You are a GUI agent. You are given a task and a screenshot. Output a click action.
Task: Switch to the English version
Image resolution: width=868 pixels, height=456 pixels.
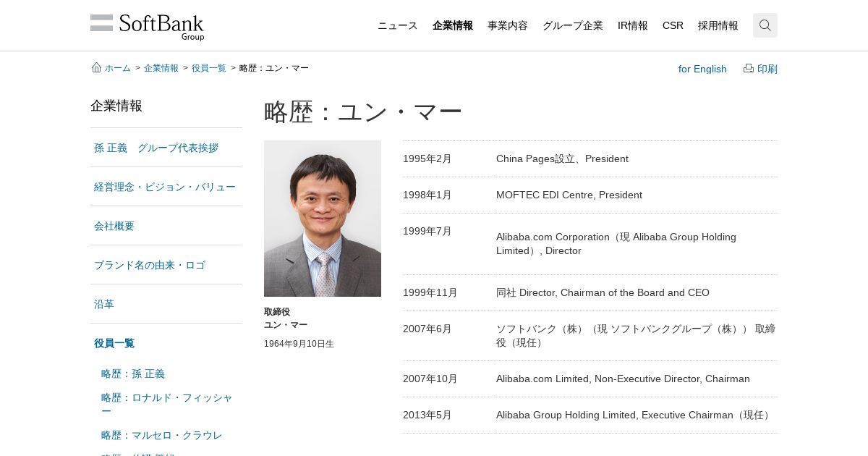coord(702,69)
